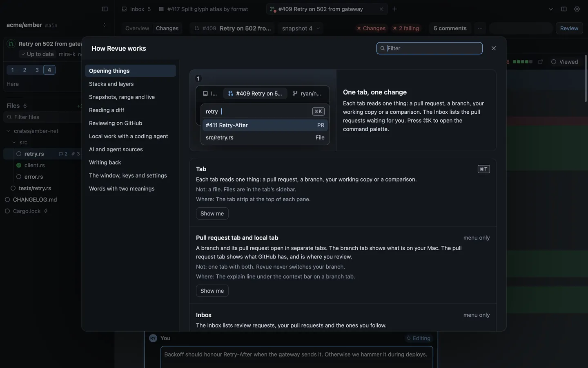Click pull request icon on #409 tab
Viewport: 588px width, 368px height.
pos(272,9)
